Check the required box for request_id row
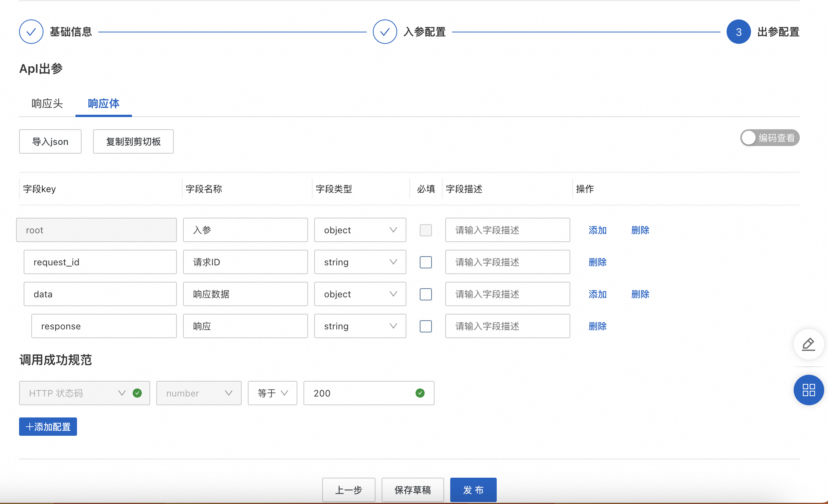828x504 pixels. pyautogui.click(x=425, y=262)
